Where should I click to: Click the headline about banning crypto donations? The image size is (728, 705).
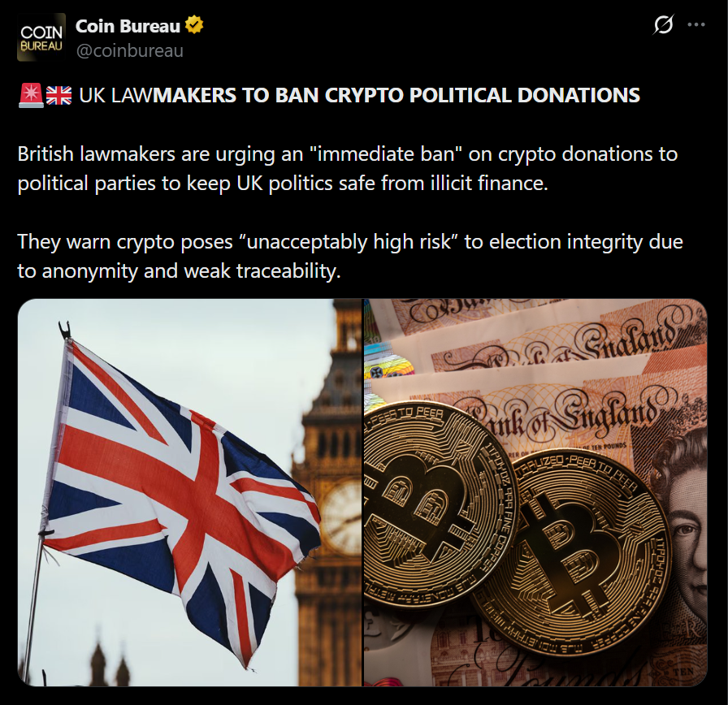(x=359, y=96)
